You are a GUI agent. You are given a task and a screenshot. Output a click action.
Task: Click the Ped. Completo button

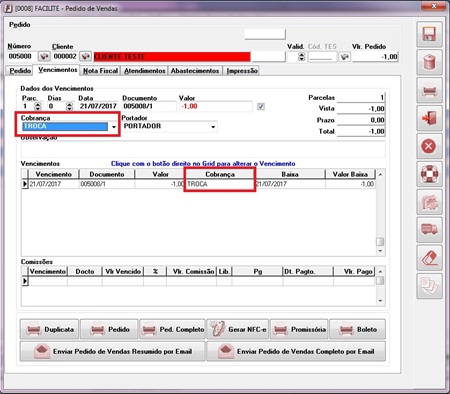tap(173, 329)
